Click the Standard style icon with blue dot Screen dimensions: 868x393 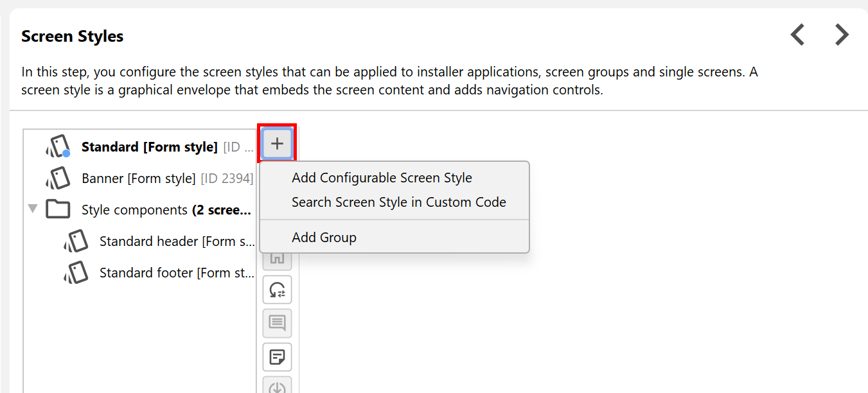coord(58,147)
